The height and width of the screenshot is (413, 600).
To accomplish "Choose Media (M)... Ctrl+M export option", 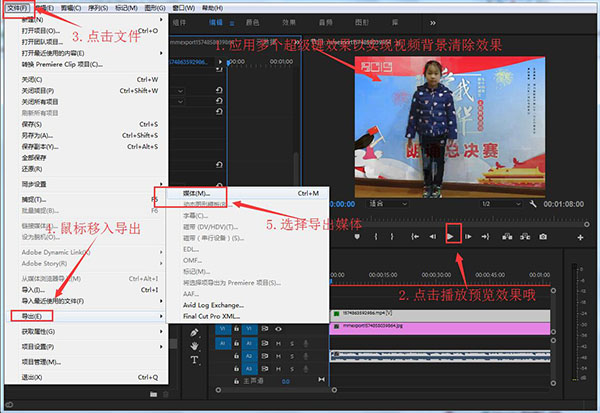I will 248,193.
